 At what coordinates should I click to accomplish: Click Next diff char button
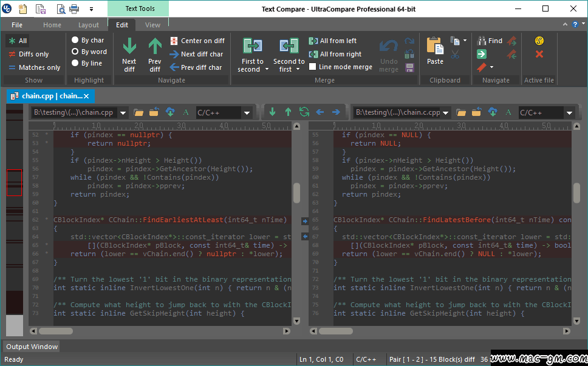click(196, 54)
